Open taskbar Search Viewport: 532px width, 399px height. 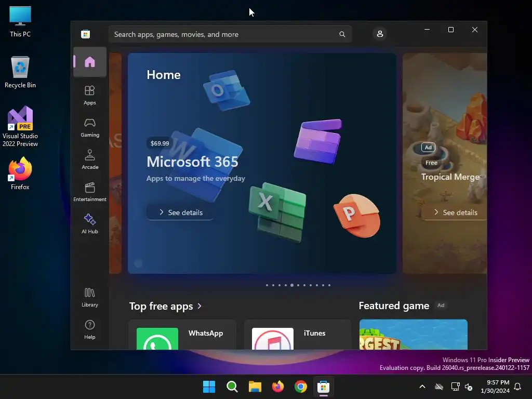(232, 387)
